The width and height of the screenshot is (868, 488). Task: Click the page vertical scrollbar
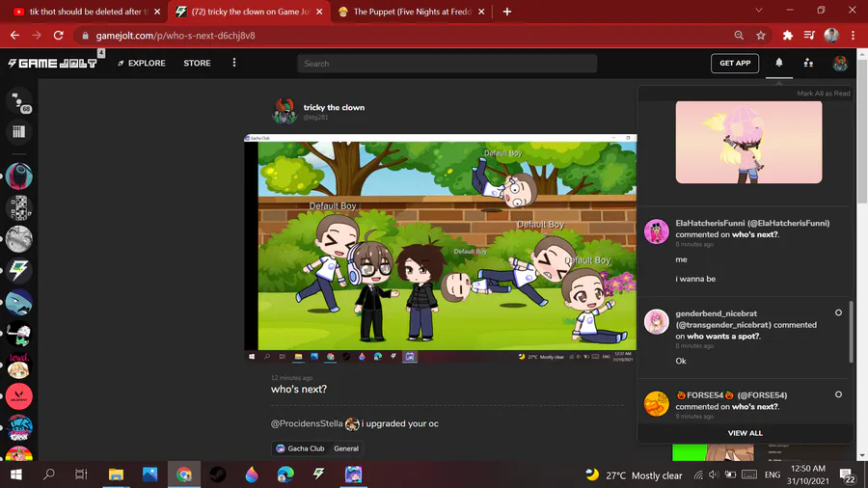862,132
